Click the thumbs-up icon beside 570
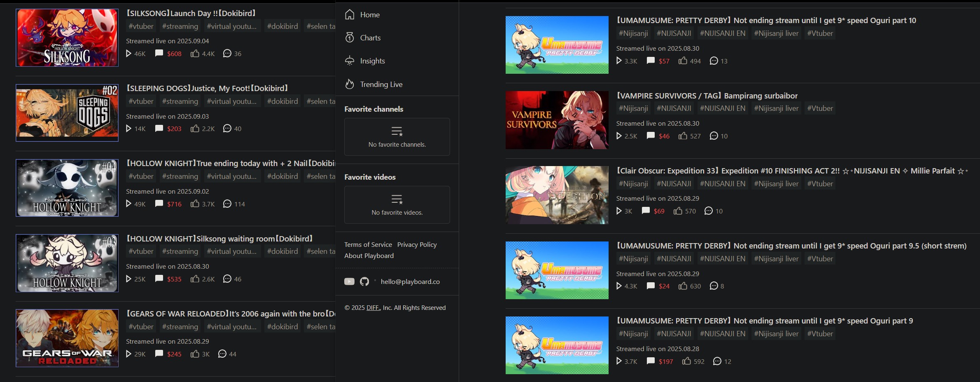The image size is (980, 382). pos(678,211)
